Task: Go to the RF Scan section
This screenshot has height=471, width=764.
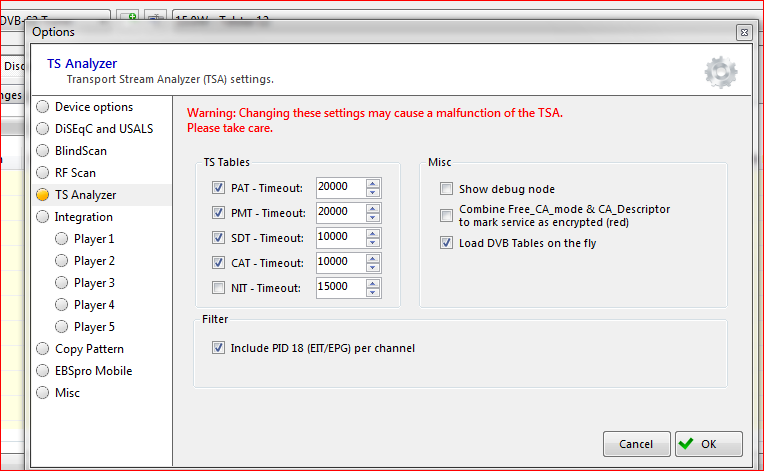Action: click(76, 173)
